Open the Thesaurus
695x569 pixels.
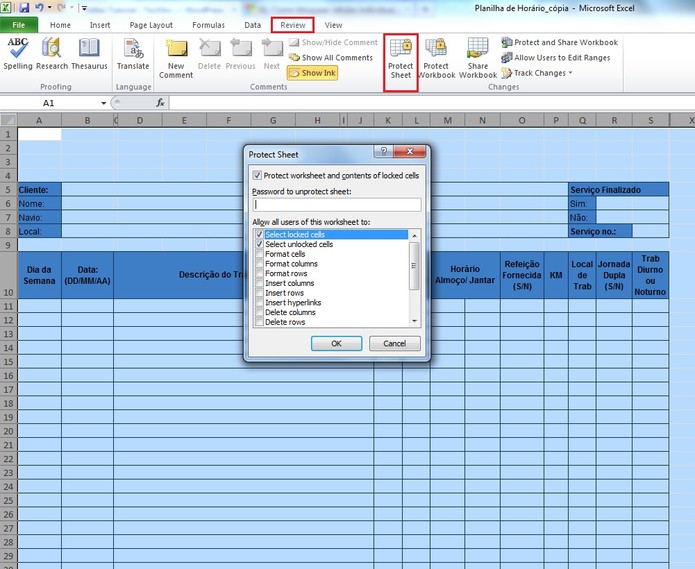click(89, 54)
